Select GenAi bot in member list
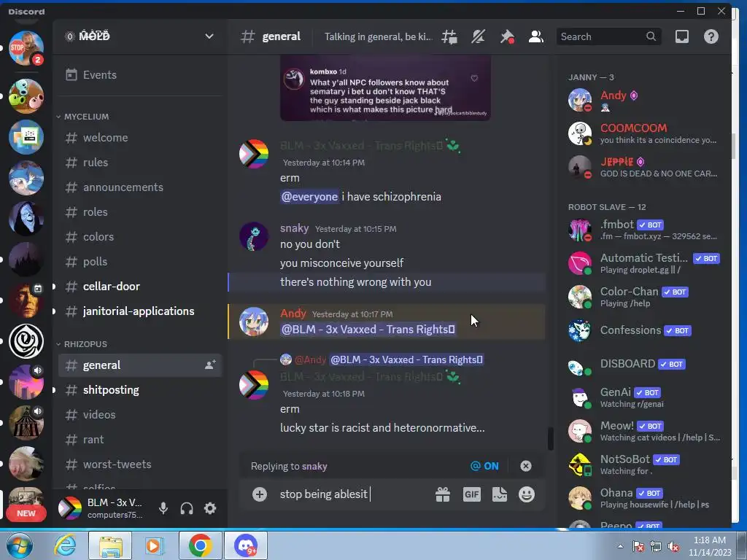The image size is (747, 560). (643, 397)
